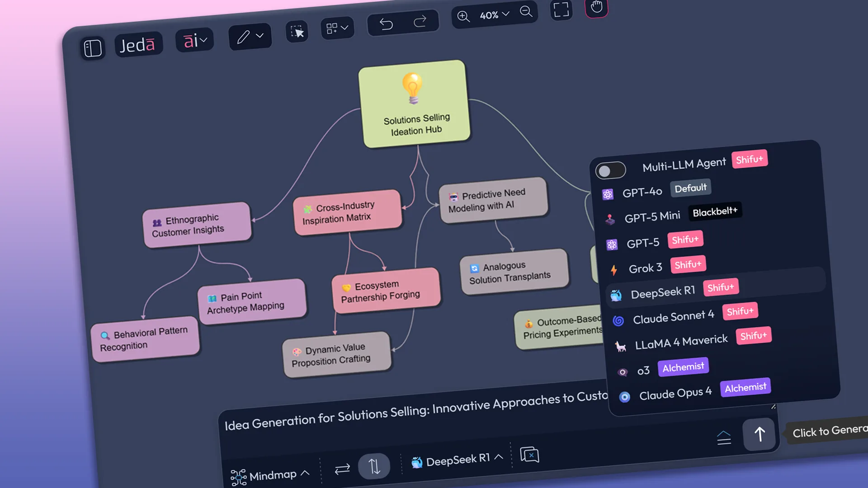The width and height of the screenshot is (868, 488).
Task: Click the selection cursor tool
Action: click(297, 30)
